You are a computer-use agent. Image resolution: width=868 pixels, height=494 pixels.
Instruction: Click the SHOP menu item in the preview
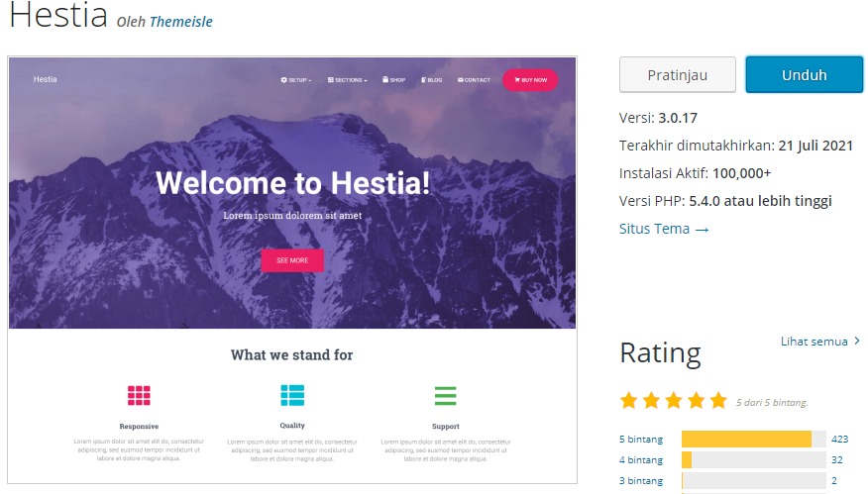pyautogui.click(x=393, y=80)
